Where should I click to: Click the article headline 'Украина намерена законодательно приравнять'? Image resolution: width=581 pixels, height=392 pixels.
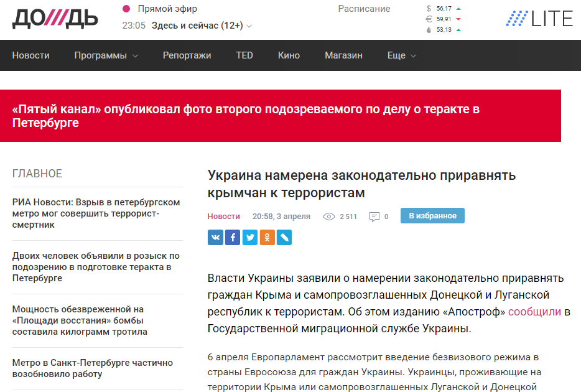(x=361, y=184)
